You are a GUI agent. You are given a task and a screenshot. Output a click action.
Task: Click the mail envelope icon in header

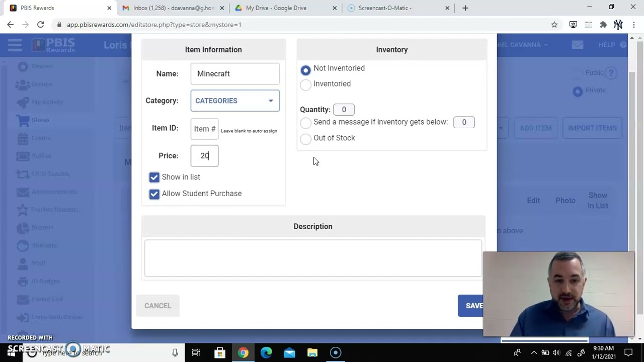click(578, 45)
